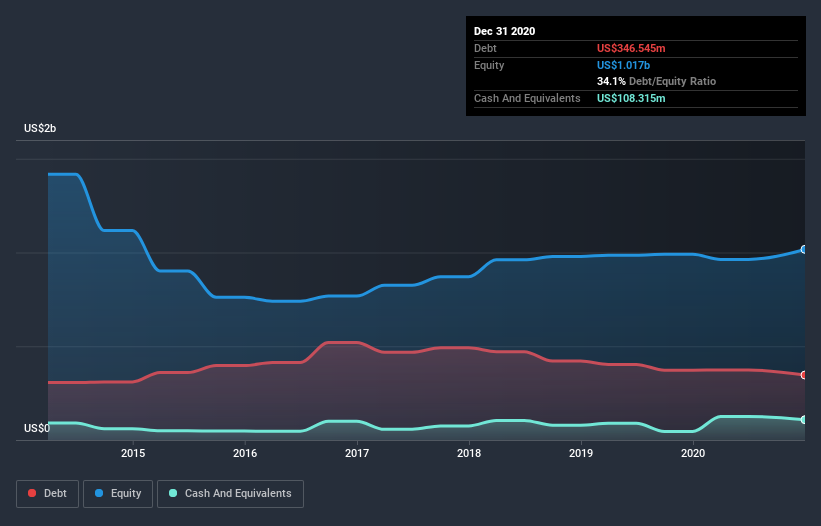Click the 2016 axis label
This screenshot has width=821, height=526.
click(x=245, y=453)
